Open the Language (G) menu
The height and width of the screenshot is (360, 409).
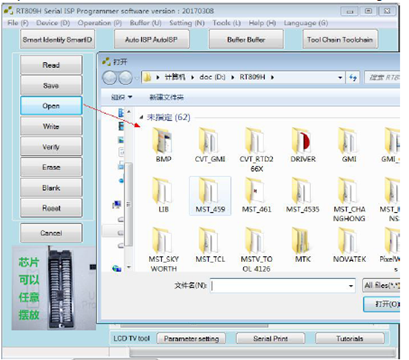(306, 23)
